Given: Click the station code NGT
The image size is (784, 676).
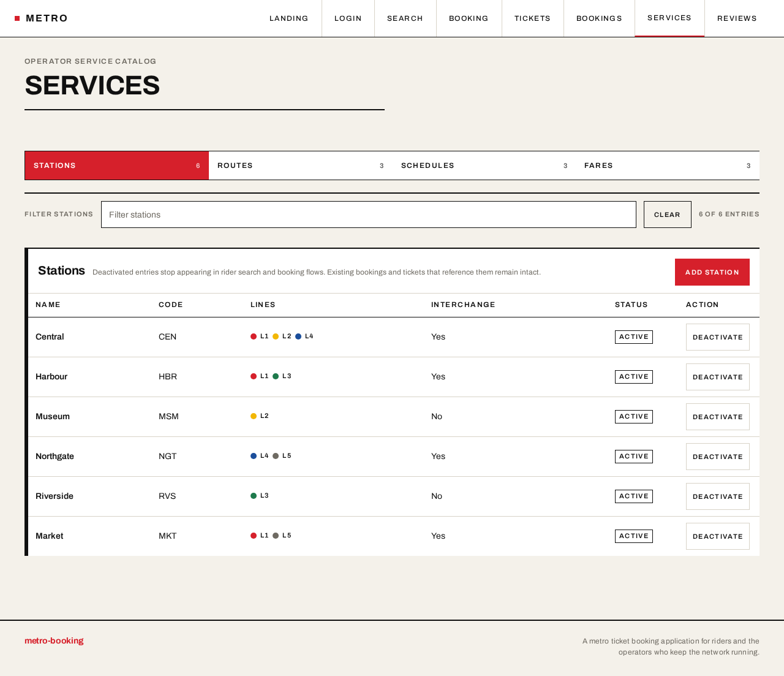Looking at the screenshot, I should pyautogui.click(x=167, y=457).
